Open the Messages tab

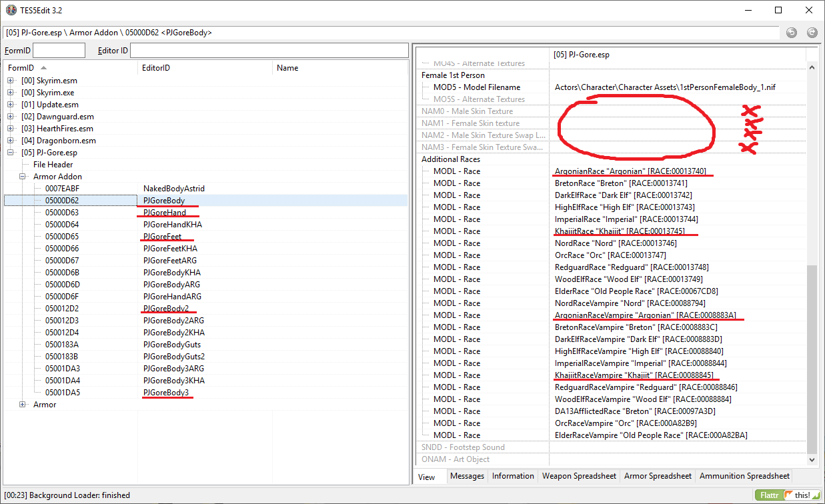(467, 476)
